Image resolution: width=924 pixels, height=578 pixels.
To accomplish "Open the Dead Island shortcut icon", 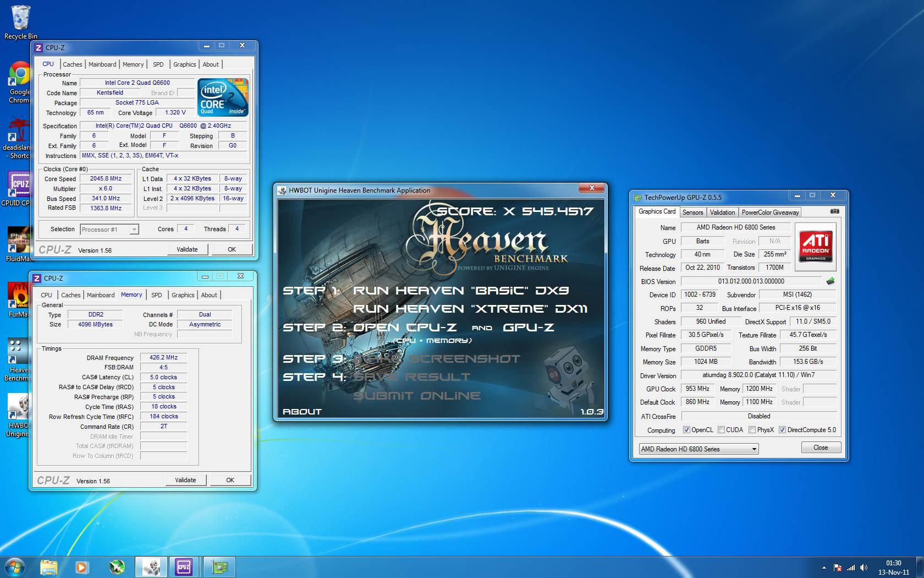I will click(x=18, y=138).
